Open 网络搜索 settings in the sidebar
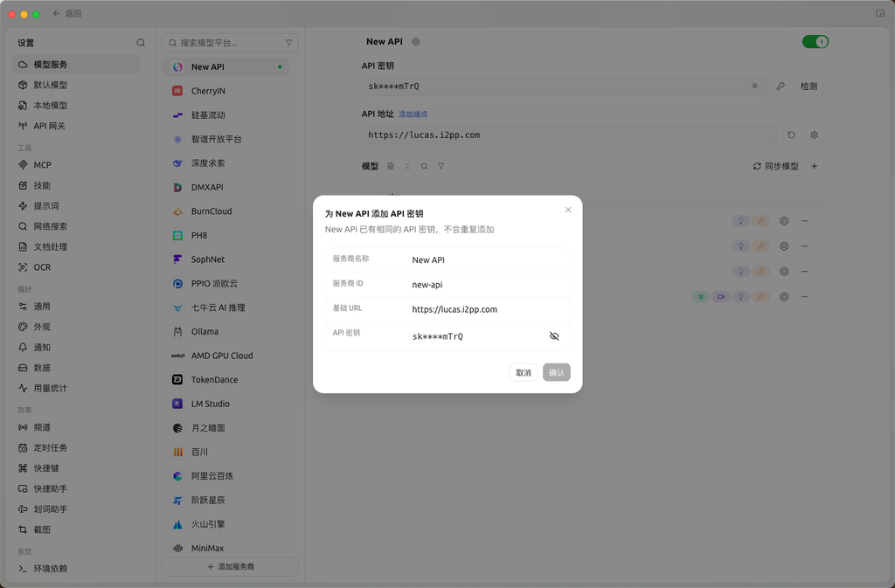Image resolution: width=895 pixels, height=588 pixels. [x=76, y=226]
